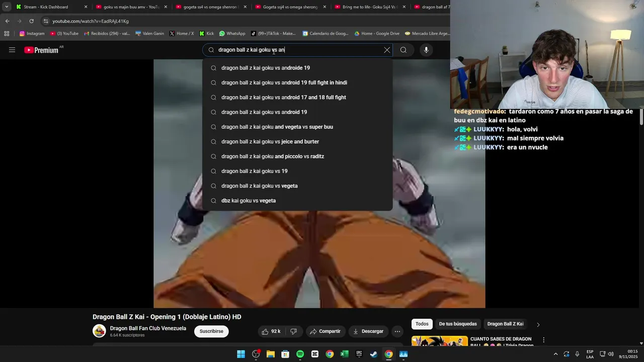
Task: Select the De tus búsquedas filter chip
Action: 458,324
